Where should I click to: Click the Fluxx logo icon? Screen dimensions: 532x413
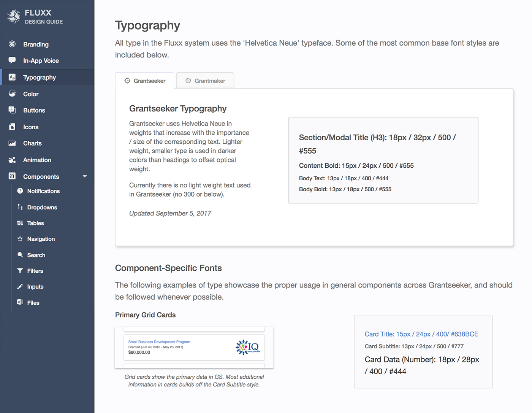pos(14,16)
